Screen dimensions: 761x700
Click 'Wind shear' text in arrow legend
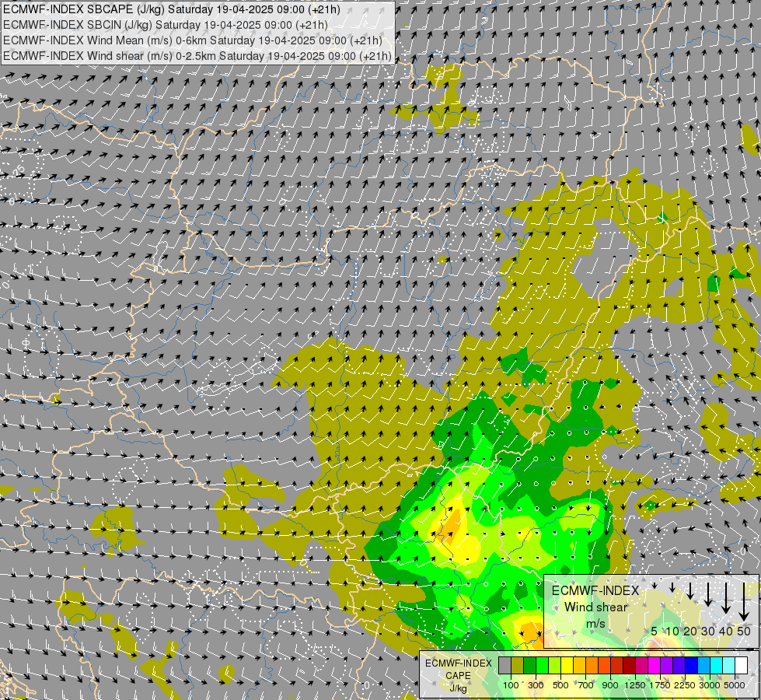tap(596, 607)
